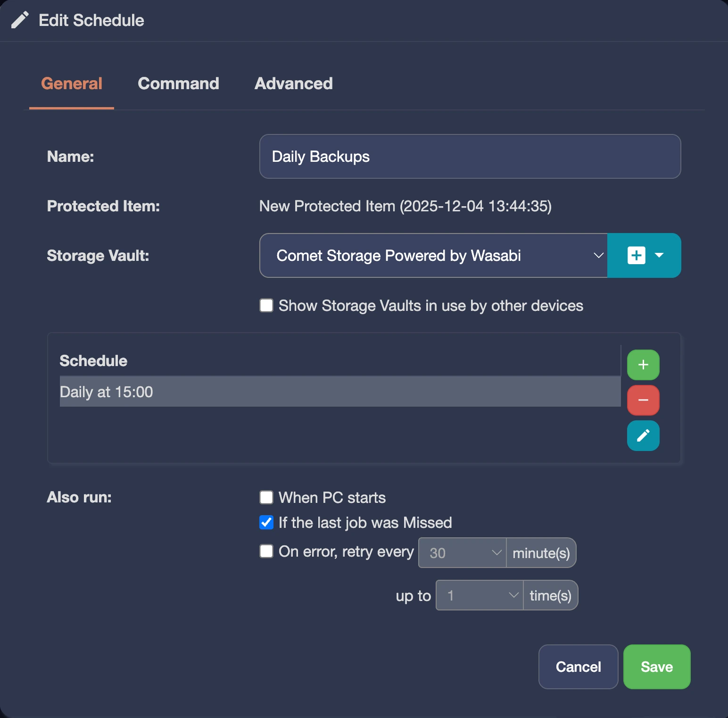Click the Protected Item value text
This screenshot has height=718, width=728.
[405, 206]
